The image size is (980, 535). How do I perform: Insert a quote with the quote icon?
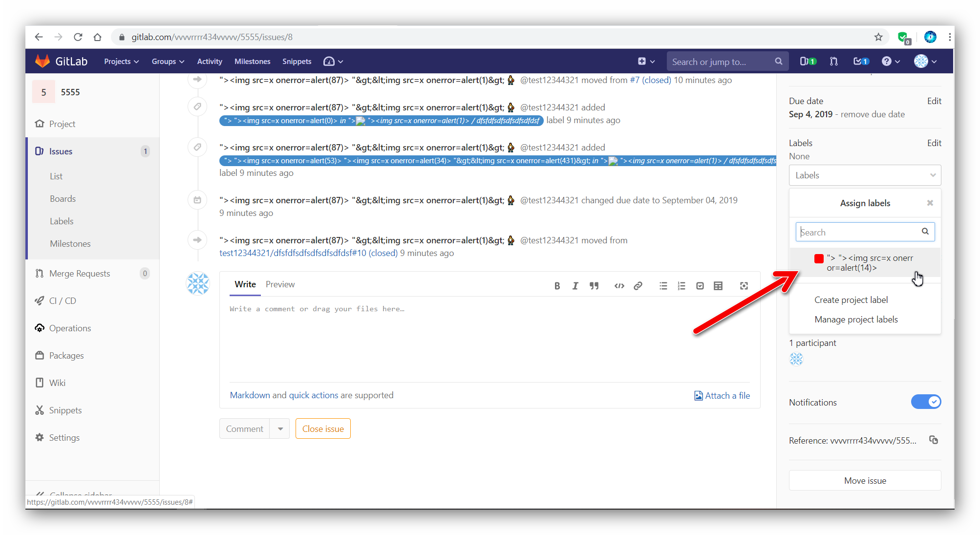[594, 286]
